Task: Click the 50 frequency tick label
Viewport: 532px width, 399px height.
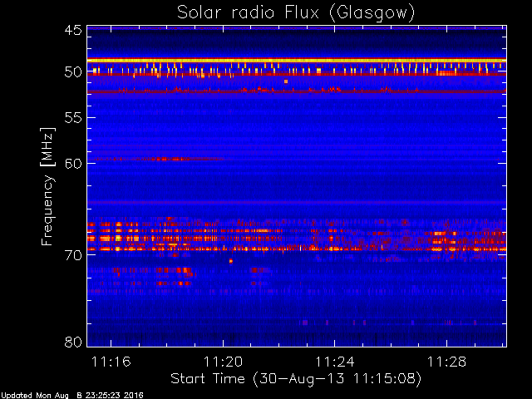Action: pos(73,72)
